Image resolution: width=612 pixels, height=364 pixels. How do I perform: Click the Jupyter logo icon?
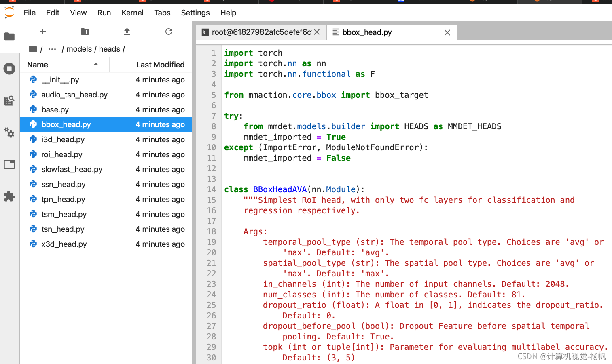pos(9,13)
